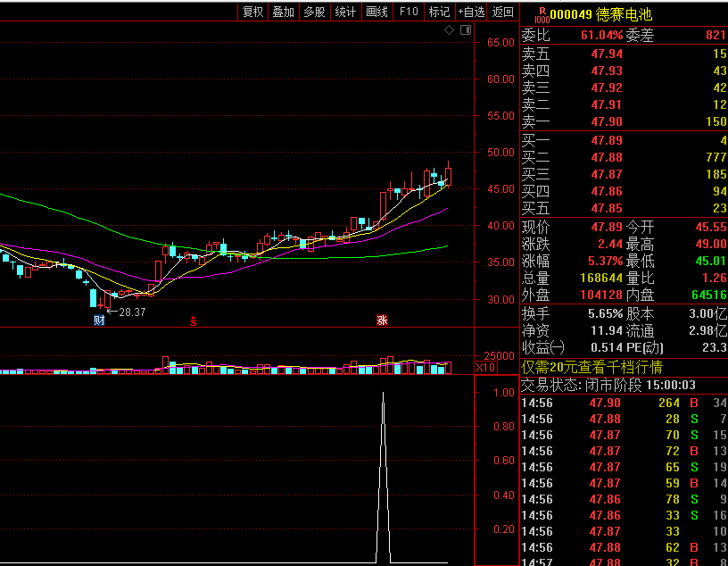Image resolution: width=728 pixels, height=566 pixels.
Task: Open F10 company information
Action: pos(409,12)
